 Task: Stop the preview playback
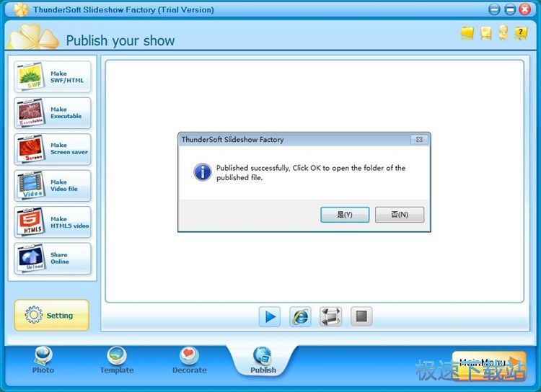click(x=361, y=316)
